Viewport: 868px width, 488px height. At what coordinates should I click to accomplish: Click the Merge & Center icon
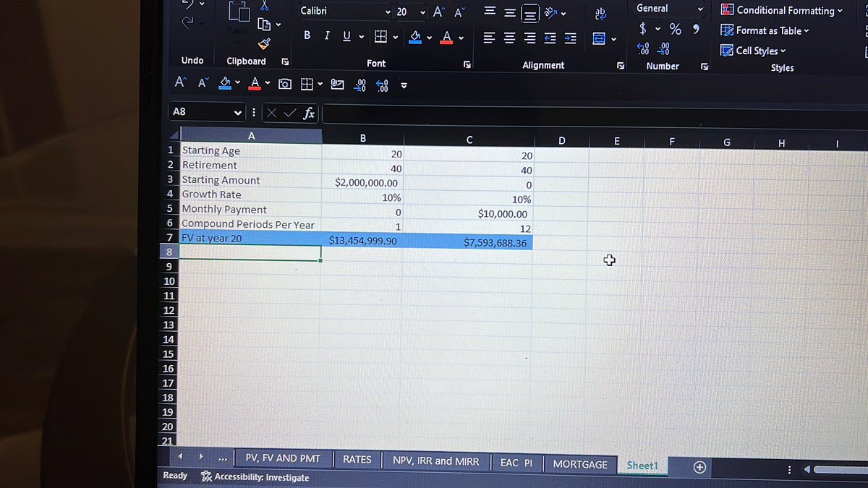pyautogui.click(x=600, y=39)
